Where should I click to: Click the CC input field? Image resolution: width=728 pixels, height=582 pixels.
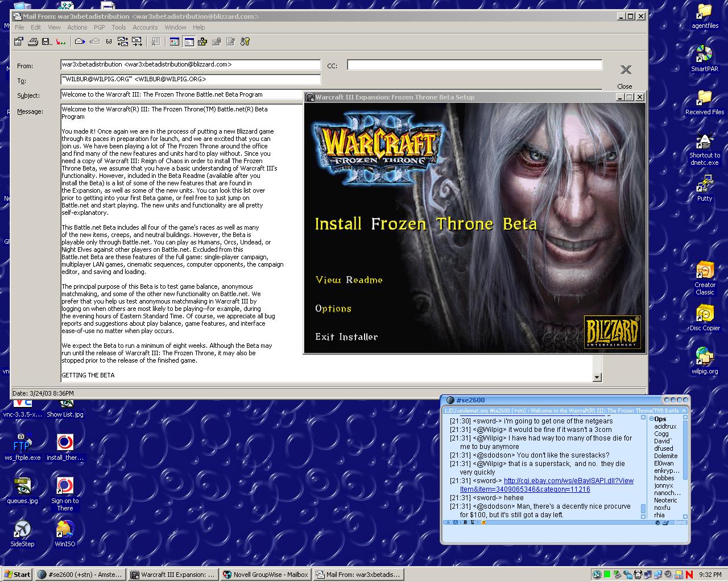(474, 65)
